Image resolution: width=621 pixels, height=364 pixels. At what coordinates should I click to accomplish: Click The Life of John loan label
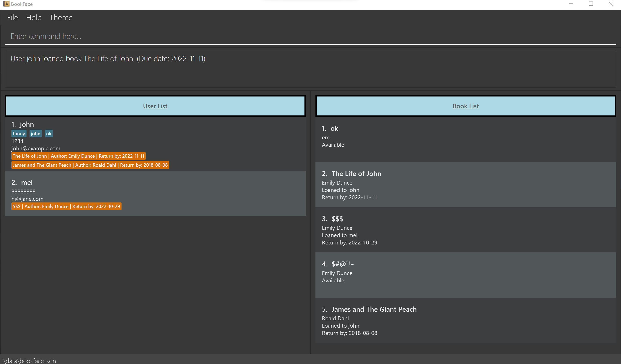pyautogui.click(x=78, y=156)
